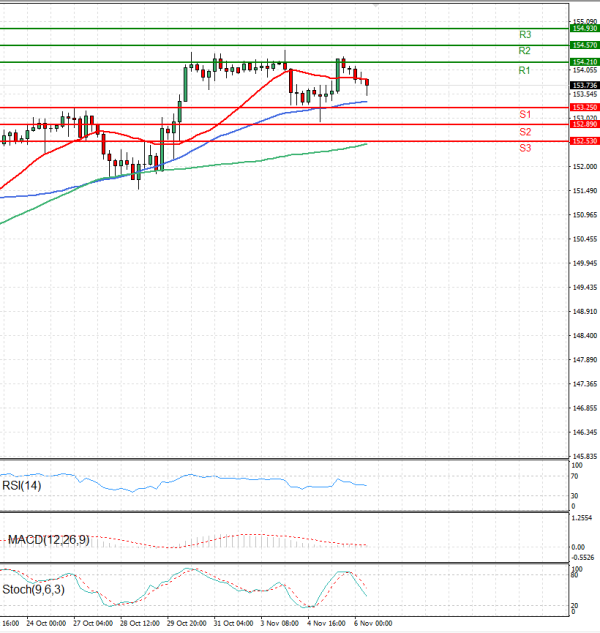Select the S3 support label
The height and width of the screenshot is (633, 600).
tap(524, 148)
